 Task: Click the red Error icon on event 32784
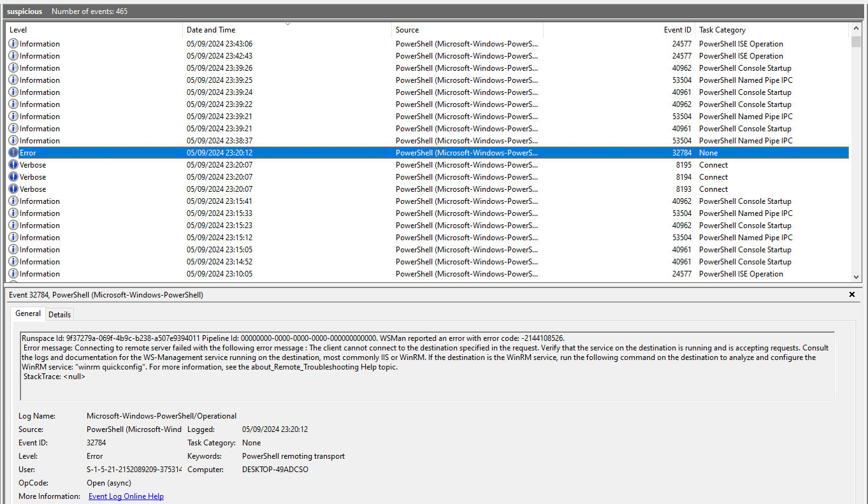click(13, 153)
